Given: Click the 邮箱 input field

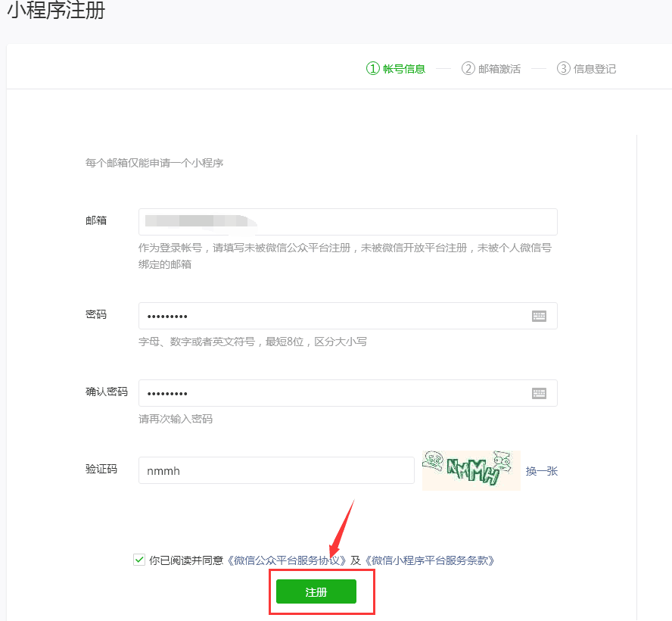Looking at the screenshot, I should point(347,222).
